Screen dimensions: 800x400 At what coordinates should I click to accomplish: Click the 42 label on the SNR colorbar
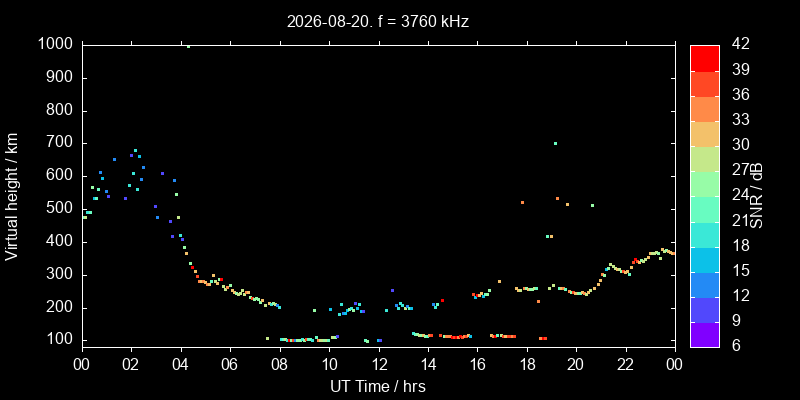(x=740, y=44)
